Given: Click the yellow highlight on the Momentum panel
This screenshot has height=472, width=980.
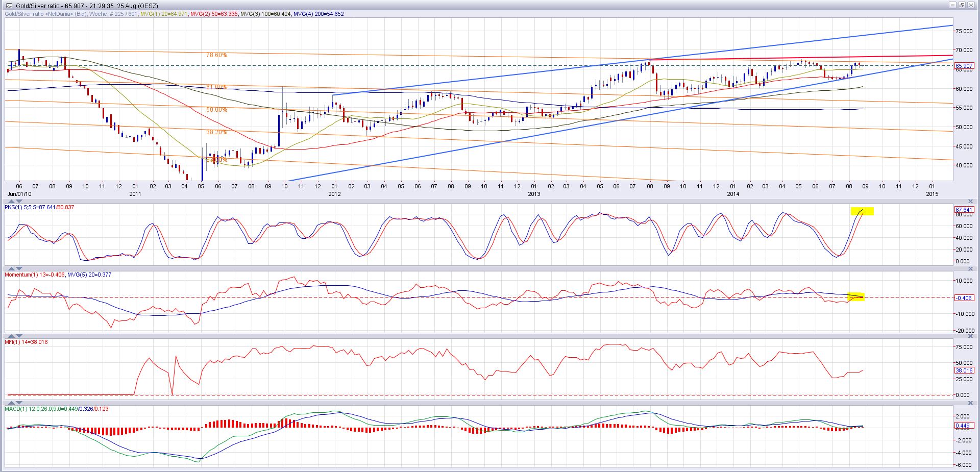Looking at the screenshot, I should 856,296.
